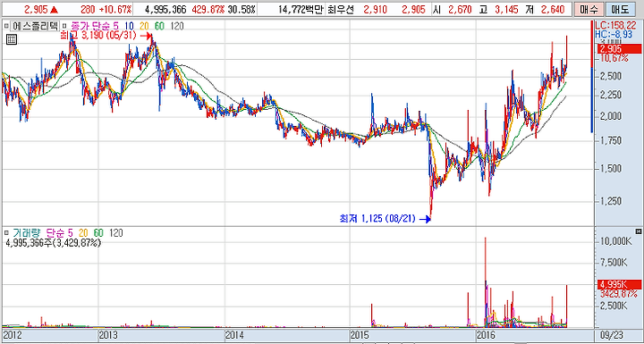644x344 pixels.
Task: Click the 거래량 volume indicator label
Action: (27, 233)
